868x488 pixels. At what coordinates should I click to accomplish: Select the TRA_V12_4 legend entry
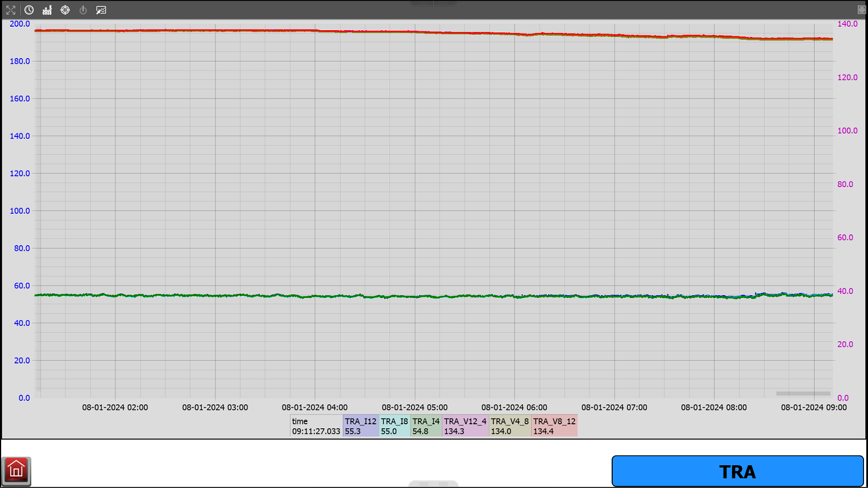465,426
